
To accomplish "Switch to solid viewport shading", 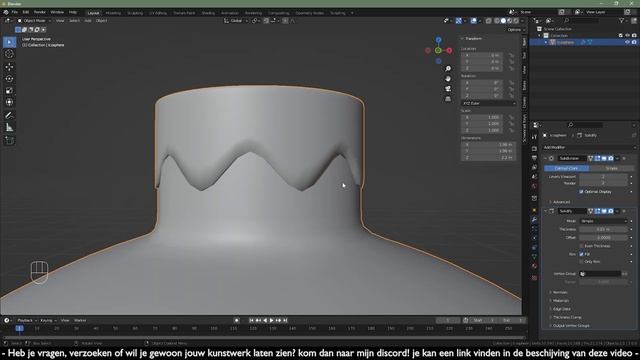I will click(503, 21).
